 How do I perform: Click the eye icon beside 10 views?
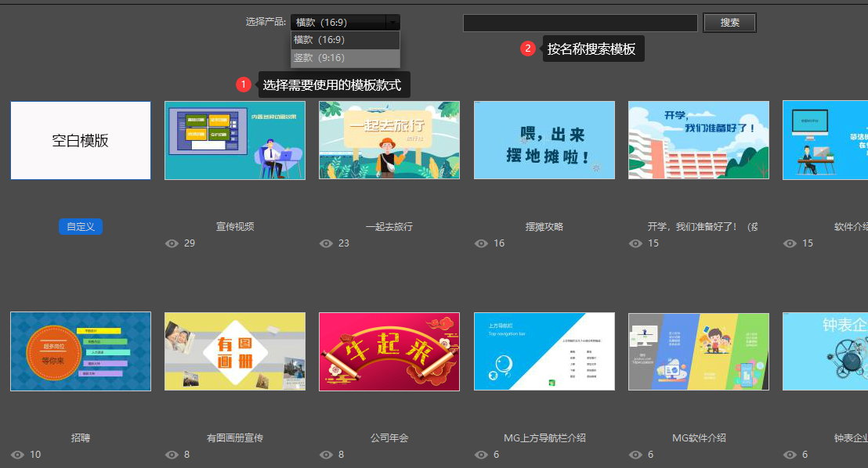(x=18, y=455)
